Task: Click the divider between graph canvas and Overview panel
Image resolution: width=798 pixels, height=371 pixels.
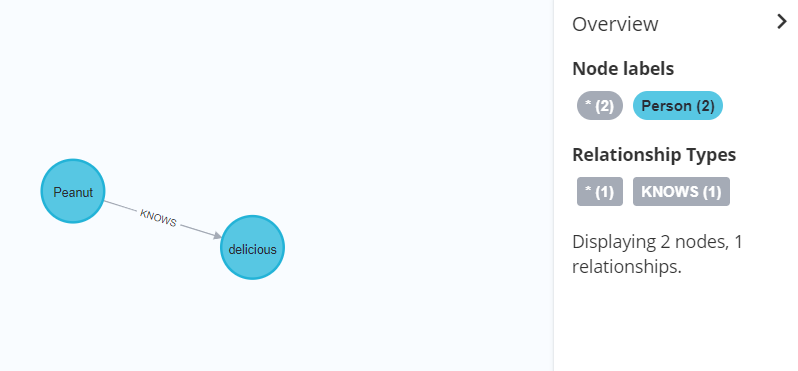Action: (x=553, y=185)
